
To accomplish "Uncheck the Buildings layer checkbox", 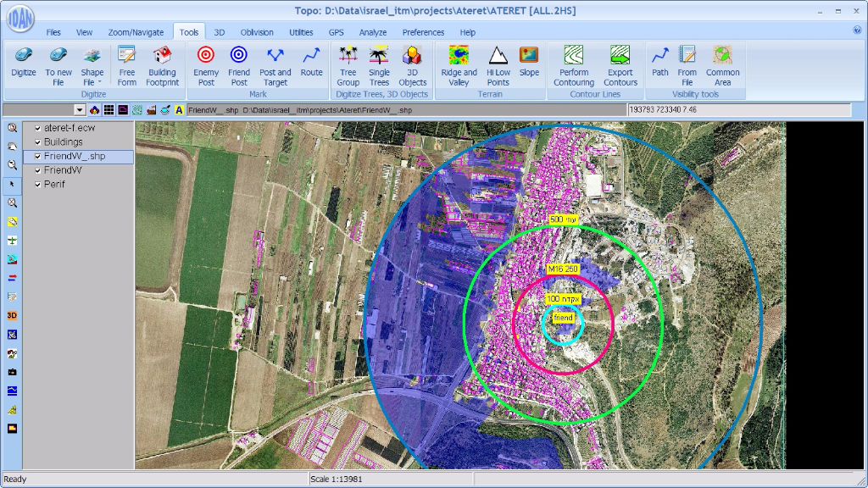I will coord(38,142).
